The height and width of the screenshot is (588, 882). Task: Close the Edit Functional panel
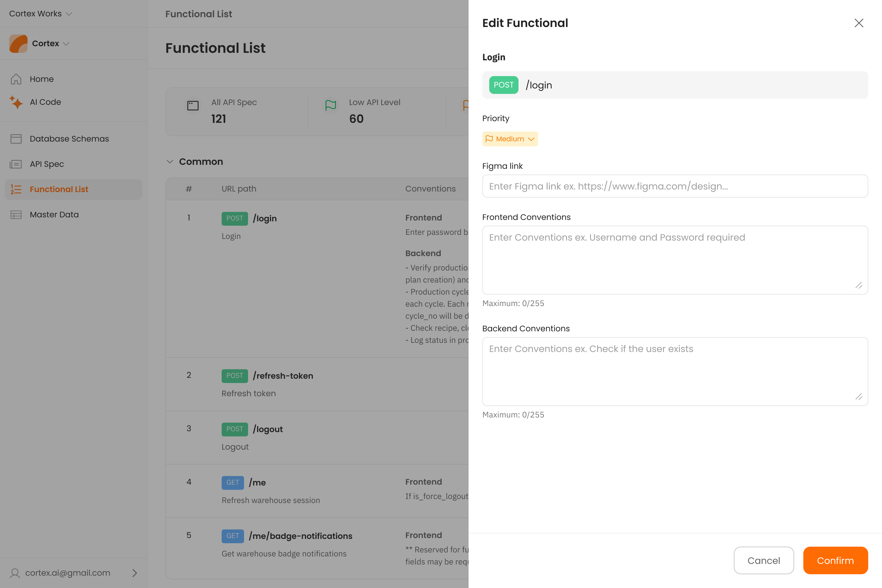point(859,23)
